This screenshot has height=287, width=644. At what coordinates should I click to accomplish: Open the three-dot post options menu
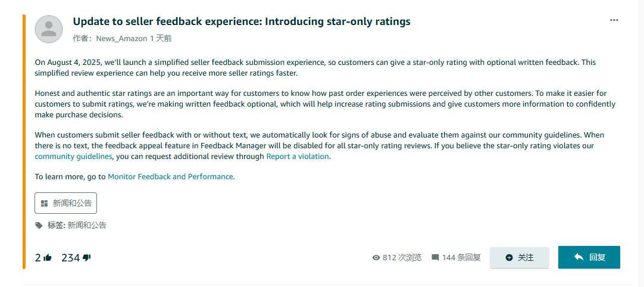[614, 20]
